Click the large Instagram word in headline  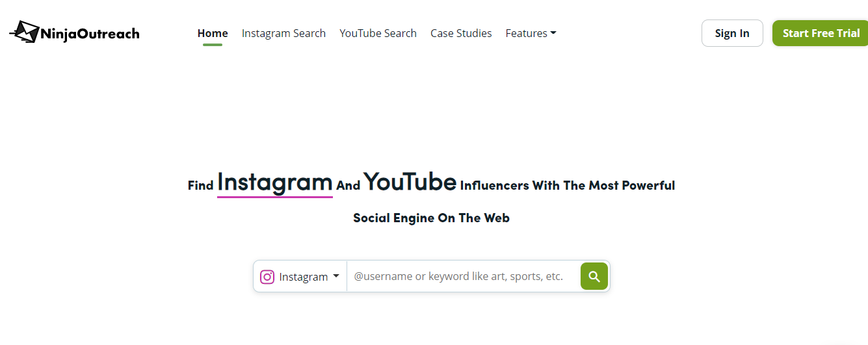pyautogui.click(x=275, y=181)
